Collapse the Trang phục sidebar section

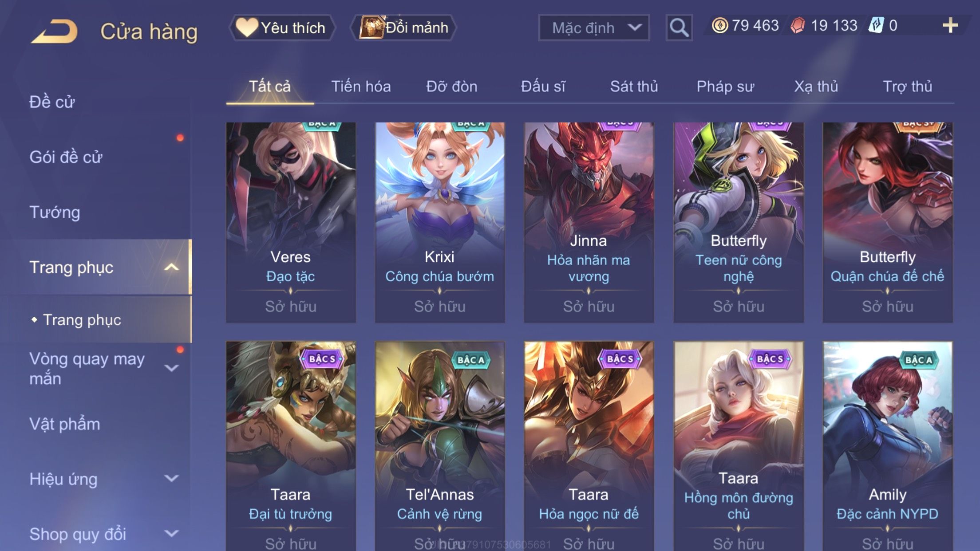(172, 267)
